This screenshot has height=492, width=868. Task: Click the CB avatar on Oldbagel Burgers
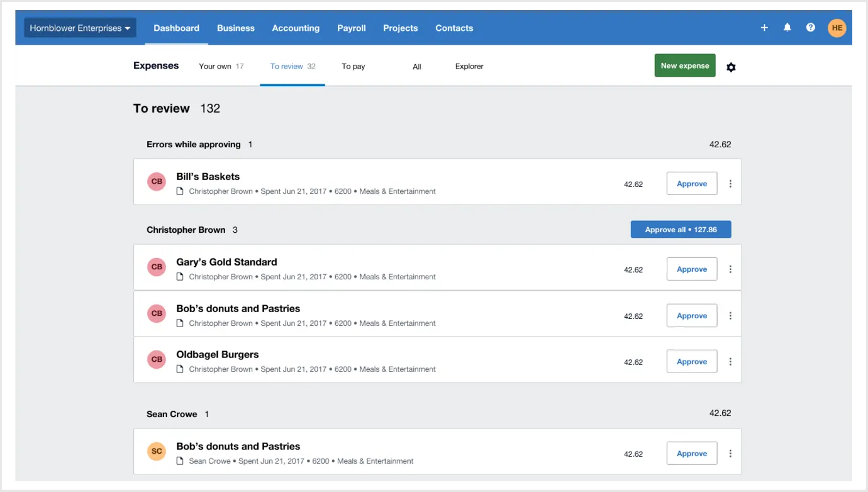click(x=157, y=359)
